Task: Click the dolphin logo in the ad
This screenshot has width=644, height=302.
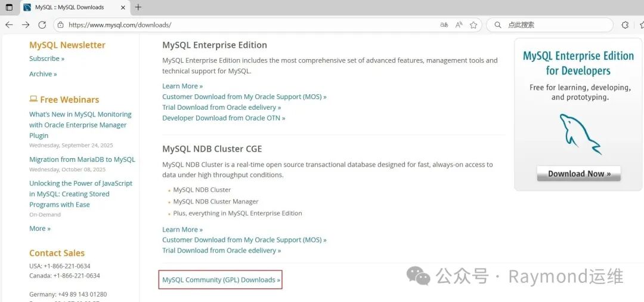Action: [580, 134]
